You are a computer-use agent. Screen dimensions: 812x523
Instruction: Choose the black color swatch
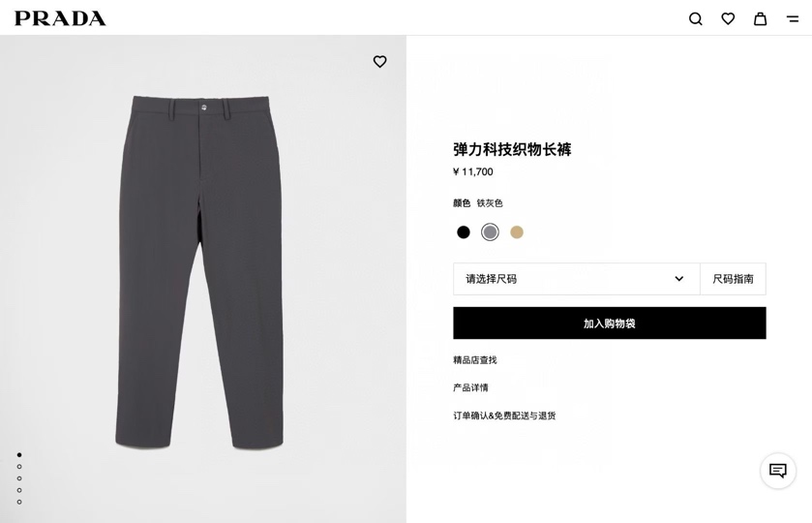464,232
